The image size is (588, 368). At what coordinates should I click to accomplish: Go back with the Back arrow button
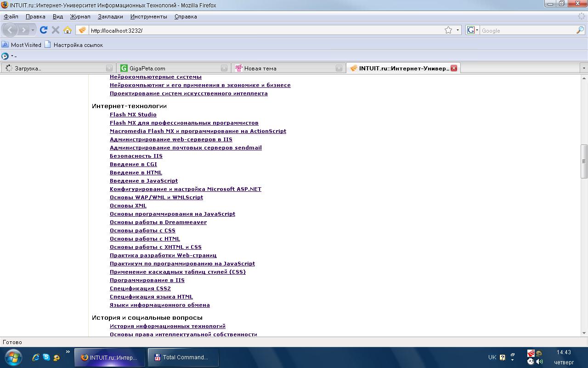coord(10,30)
